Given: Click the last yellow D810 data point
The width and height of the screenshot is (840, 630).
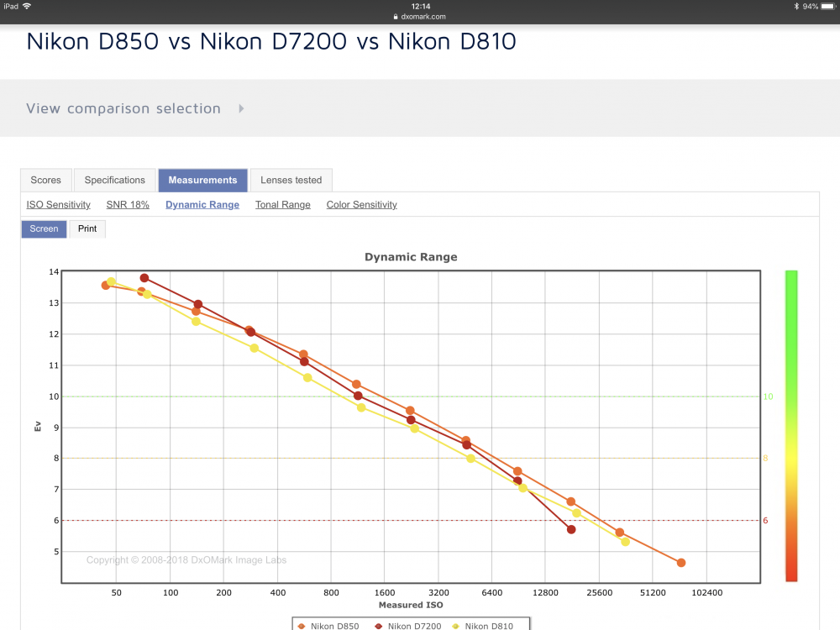Looking at the screenshot, I should [x=625, y=542].
